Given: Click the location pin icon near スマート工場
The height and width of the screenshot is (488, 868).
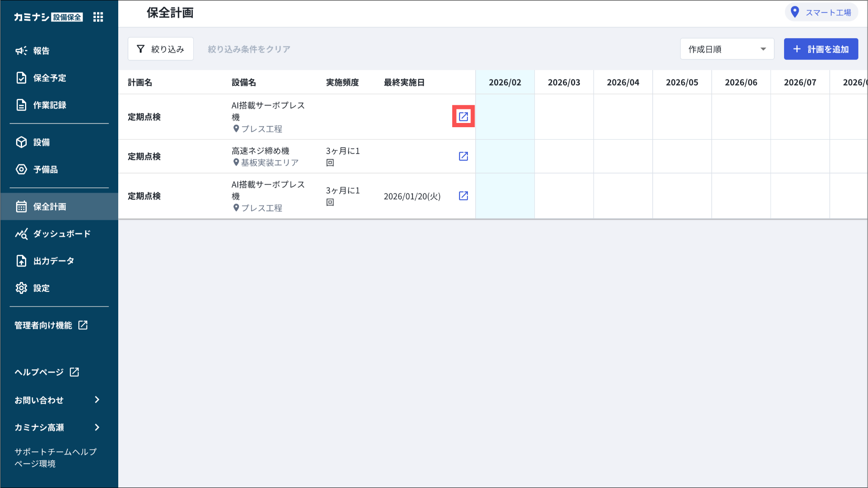Looking at the screenshot, I should click(x=795, y=12).
